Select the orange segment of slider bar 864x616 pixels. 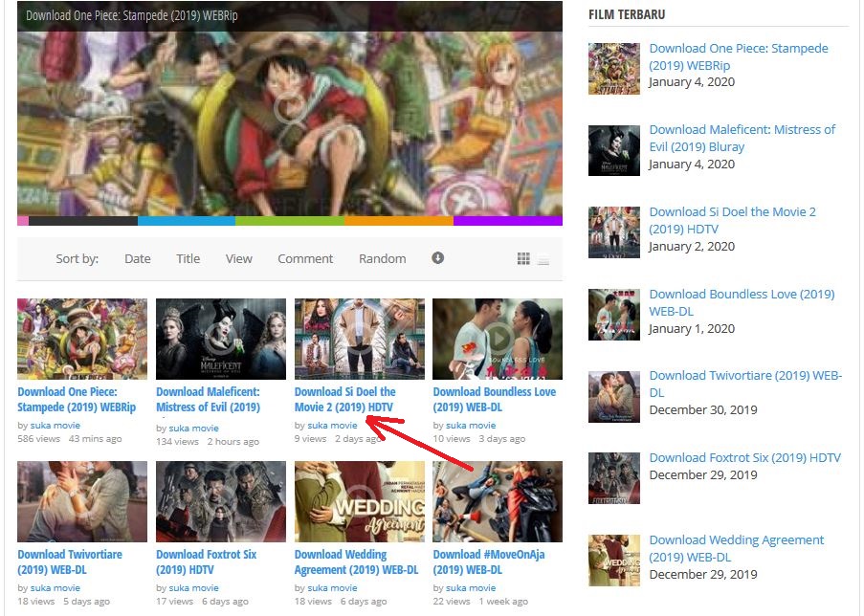(x=399, y=221)
